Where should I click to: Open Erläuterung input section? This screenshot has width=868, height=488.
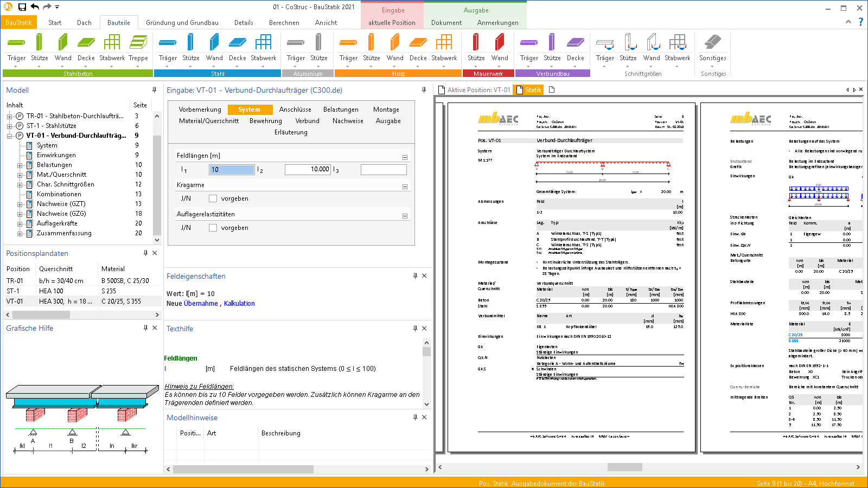point(291,132)
